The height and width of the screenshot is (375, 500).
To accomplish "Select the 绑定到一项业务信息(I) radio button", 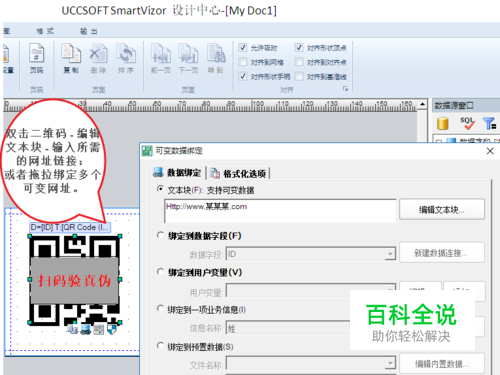I will [x=160, y=309].
